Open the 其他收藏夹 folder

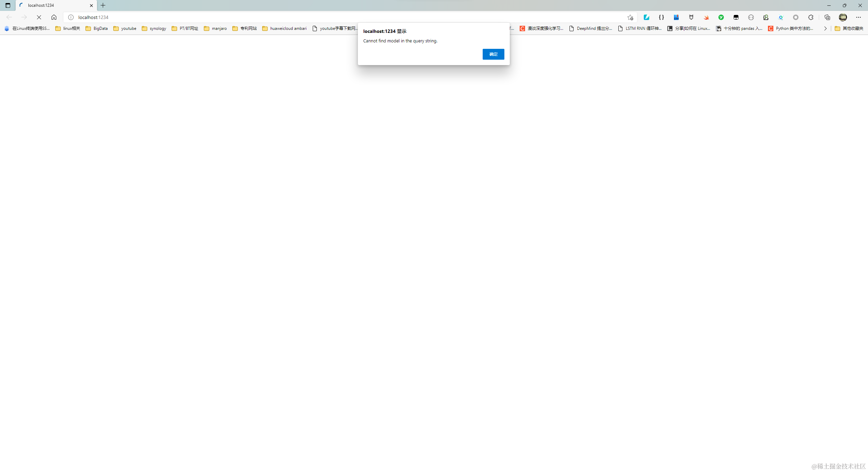[x=849, y=28]
